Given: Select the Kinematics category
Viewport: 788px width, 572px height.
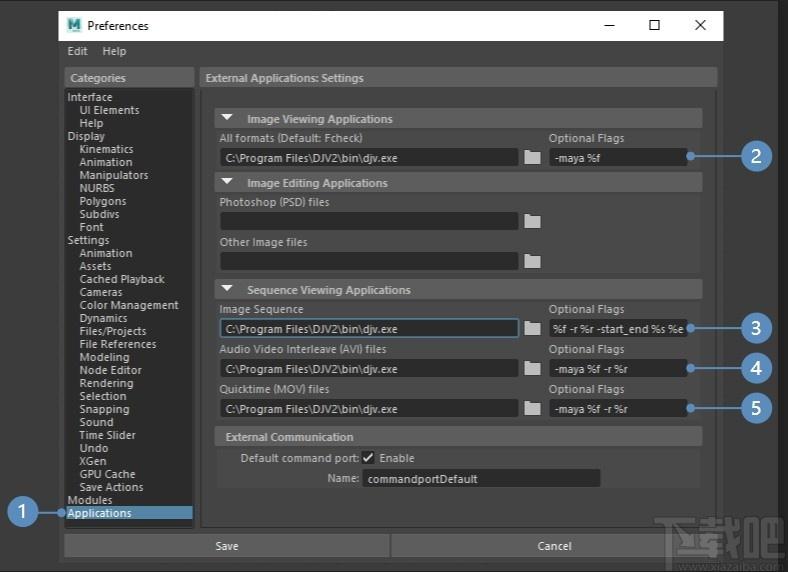Looking at the screenshot, I should [106, 149].
